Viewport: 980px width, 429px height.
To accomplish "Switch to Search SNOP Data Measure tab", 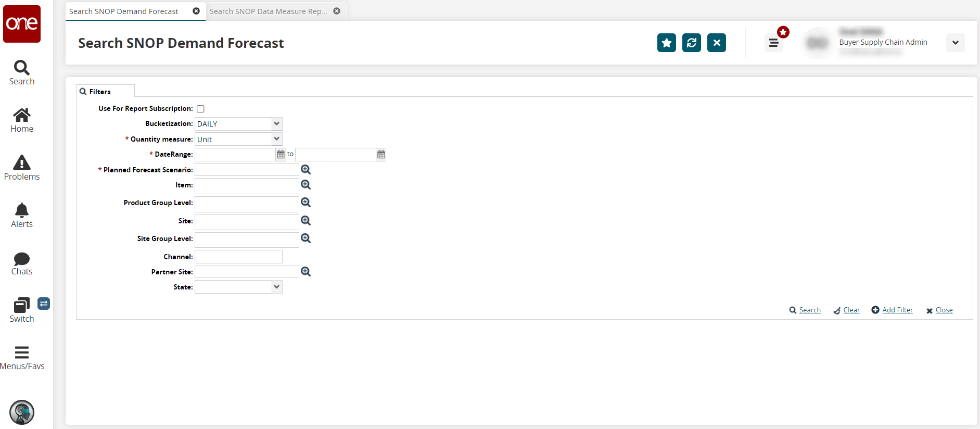I will [x=268, y=11].
